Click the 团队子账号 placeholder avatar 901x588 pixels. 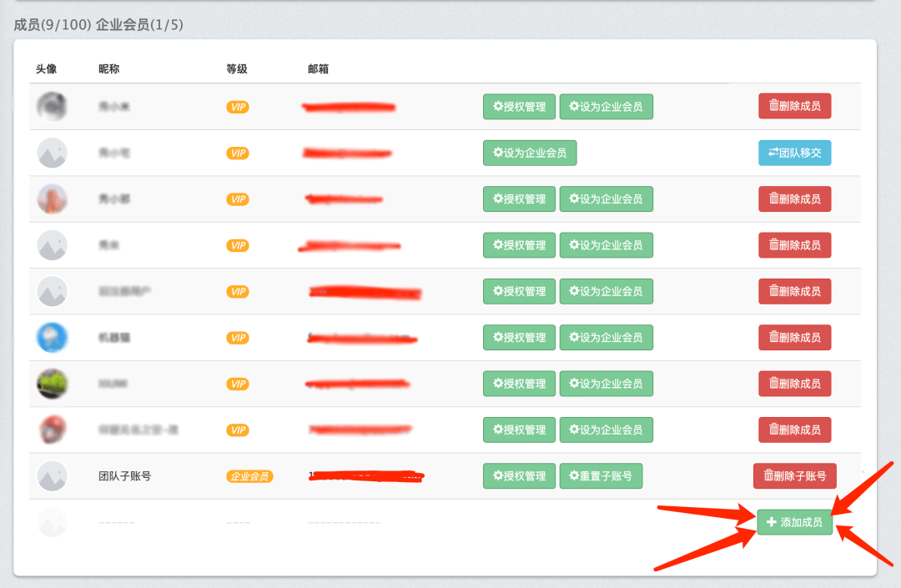(x=52, y=476)
